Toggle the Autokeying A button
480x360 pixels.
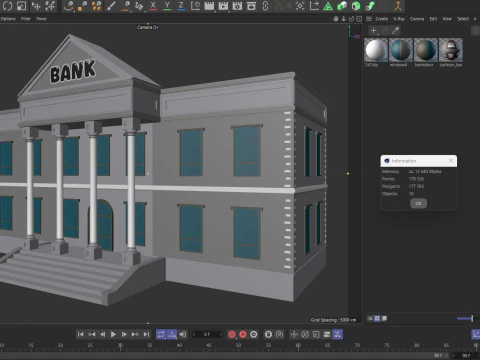(x=243, y=334)
